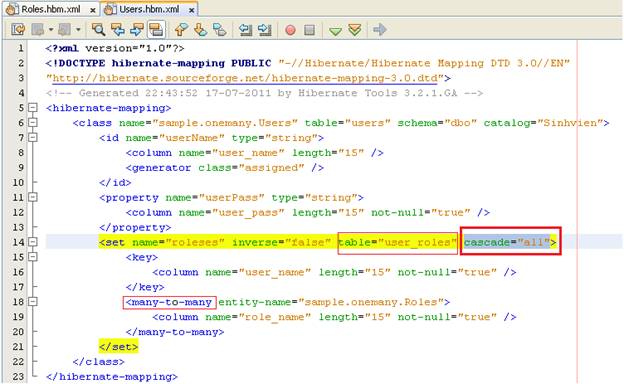Click the inverse="false" attribute

pyautogui.click(x=282, y=242)
